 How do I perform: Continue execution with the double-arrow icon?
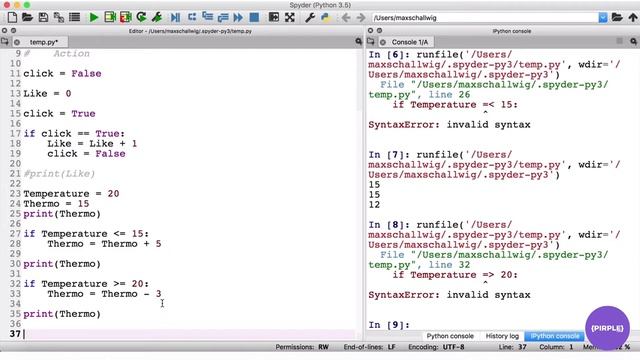click(238, 17)
